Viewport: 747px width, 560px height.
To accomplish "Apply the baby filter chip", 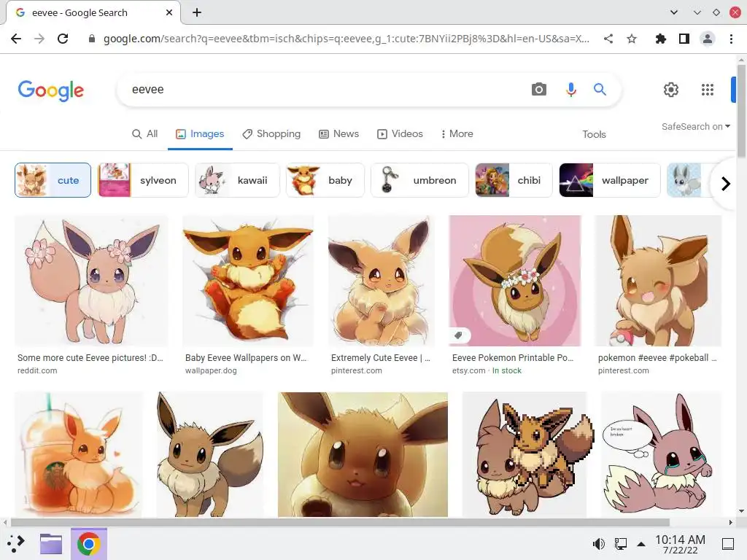I will [325, 180].
